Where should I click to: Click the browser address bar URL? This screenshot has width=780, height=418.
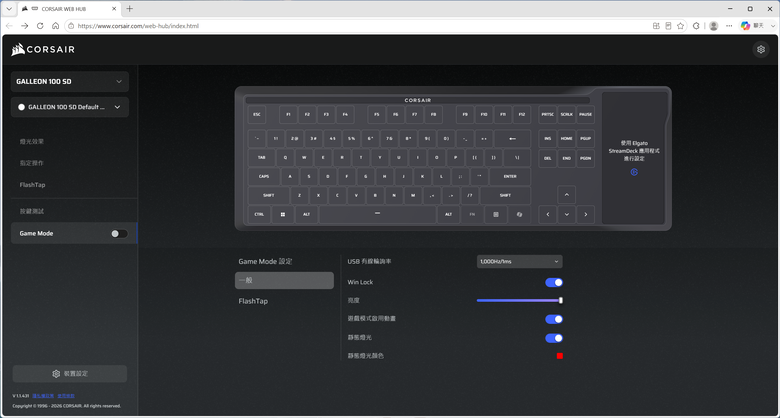click(138, 26)
